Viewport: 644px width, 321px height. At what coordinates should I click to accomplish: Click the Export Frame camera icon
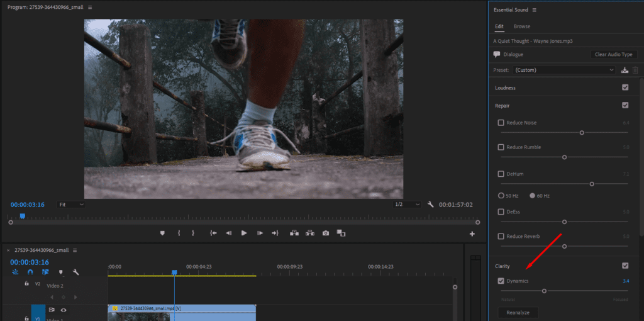click(x=326, y=233)
